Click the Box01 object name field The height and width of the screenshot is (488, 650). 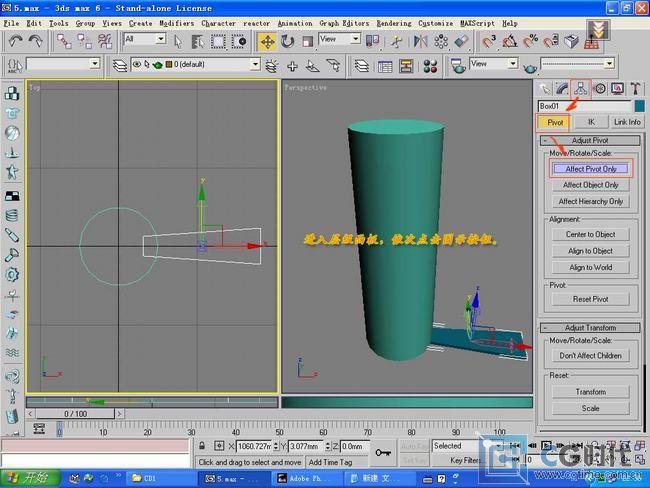tap(585, 106)
